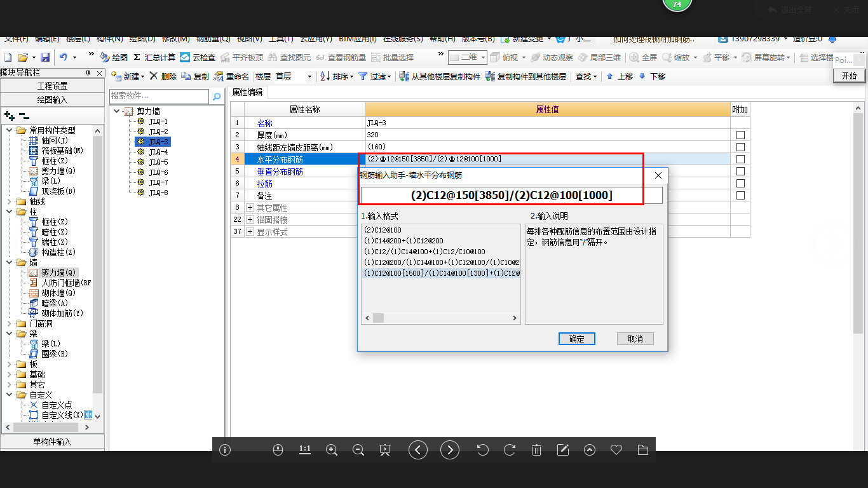
Task: Click 从其他楼层复制构件 button
Action: tap(440, 76)
